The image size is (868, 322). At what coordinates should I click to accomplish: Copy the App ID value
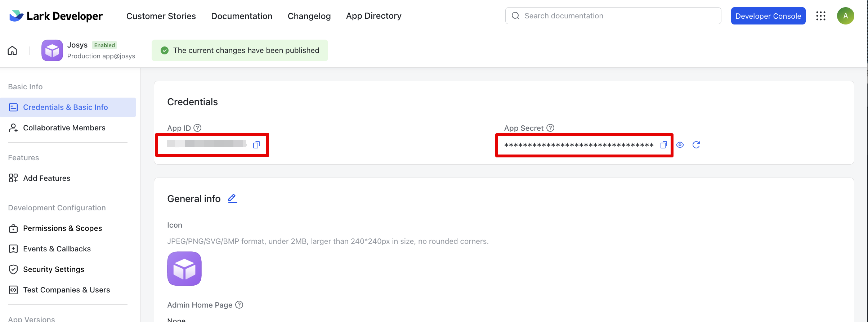[256, 145]
